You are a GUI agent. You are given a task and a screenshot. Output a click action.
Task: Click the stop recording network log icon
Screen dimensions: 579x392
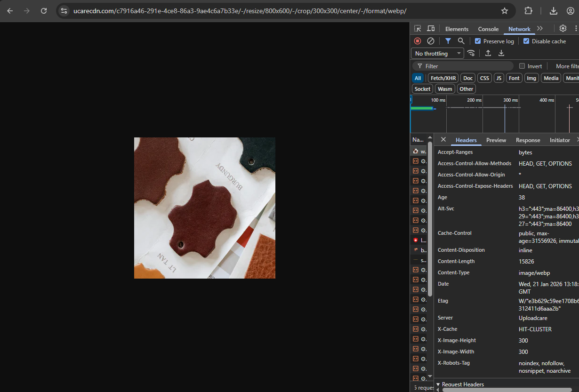pyautogui.click(x=418, y=41)
